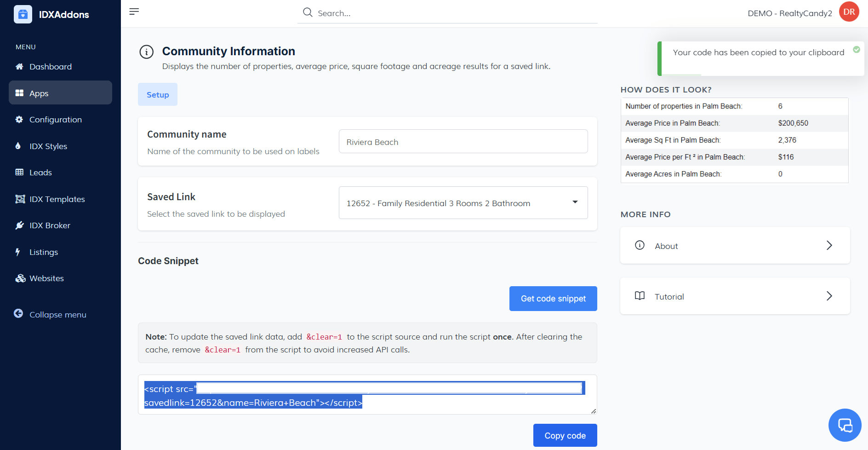Click the IDX Styles droplet icon
Image resolution: width=868 pixels, height=450 pixels.
tap(18, 146)
